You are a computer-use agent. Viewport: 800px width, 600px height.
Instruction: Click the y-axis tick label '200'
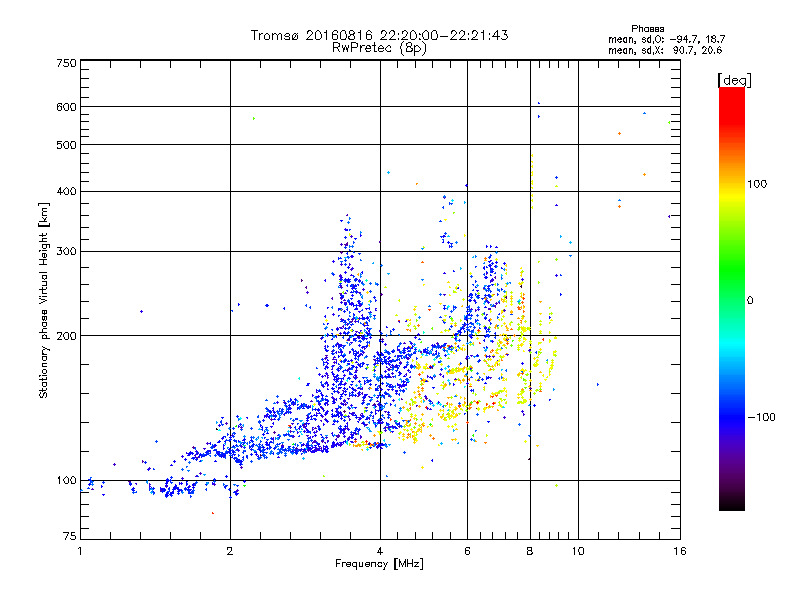(66, 336)
